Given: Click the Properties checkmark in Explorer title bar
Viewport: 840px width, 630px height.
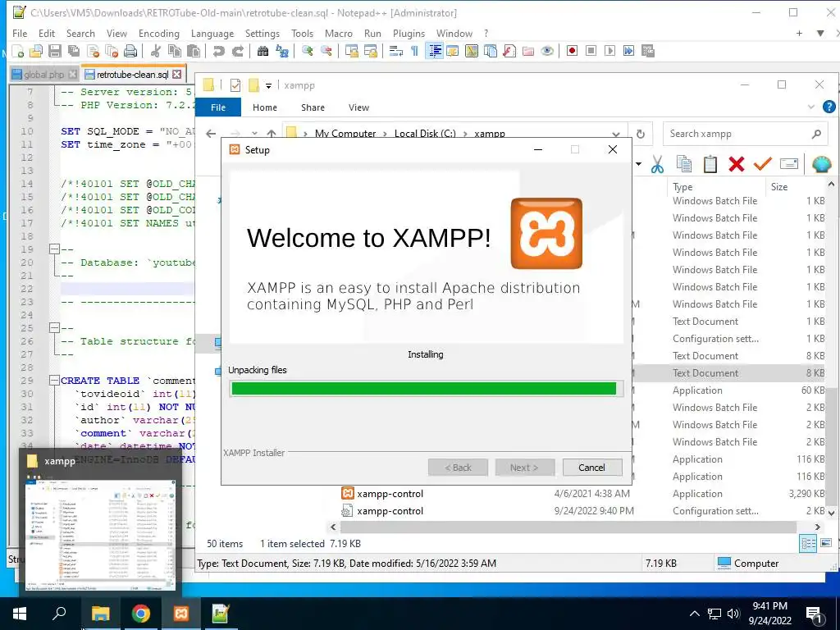Looking at the screenshot, I should pos(235,85).
